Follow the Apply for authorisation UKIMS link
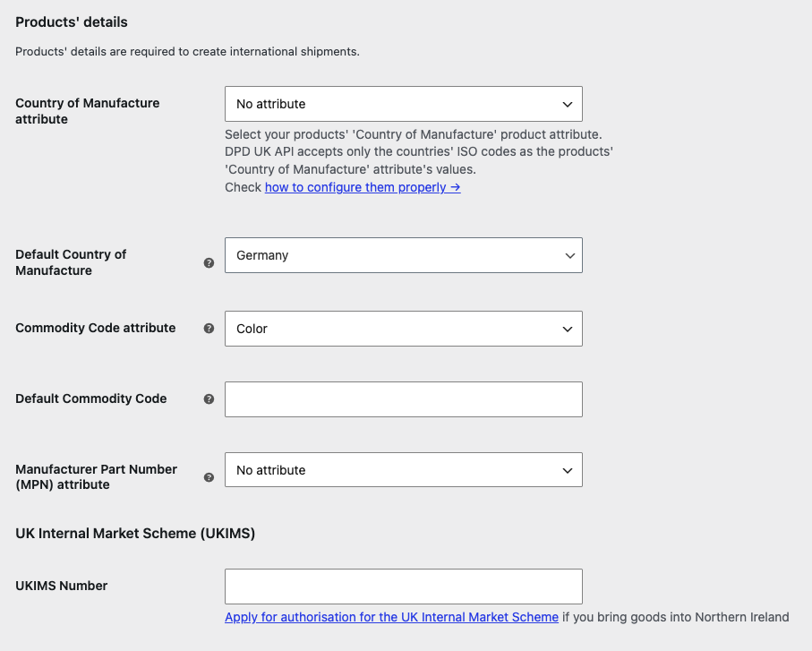This screenshot has height=651, width=812. point(391,617)
